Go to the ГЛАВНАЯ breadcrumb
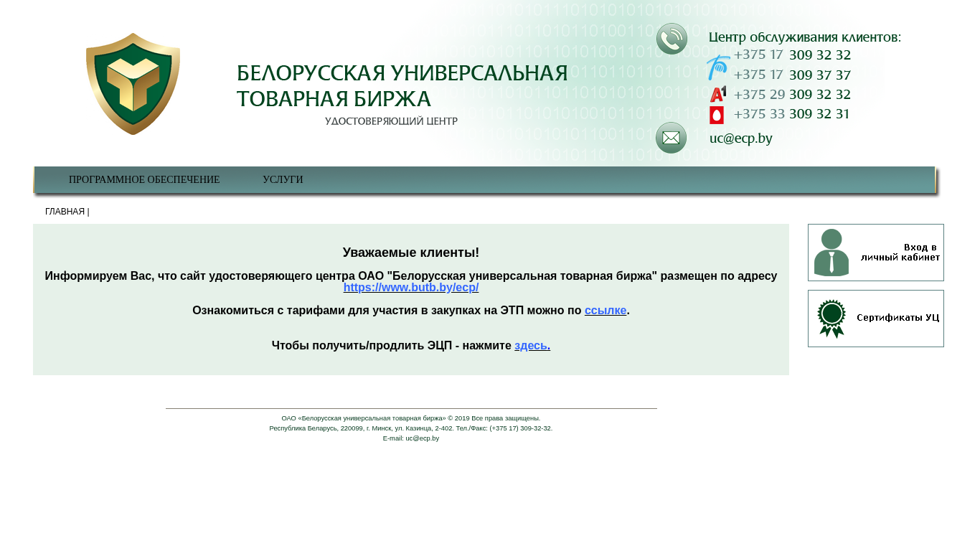Viewport: 980px width, 551px height. 65,212
